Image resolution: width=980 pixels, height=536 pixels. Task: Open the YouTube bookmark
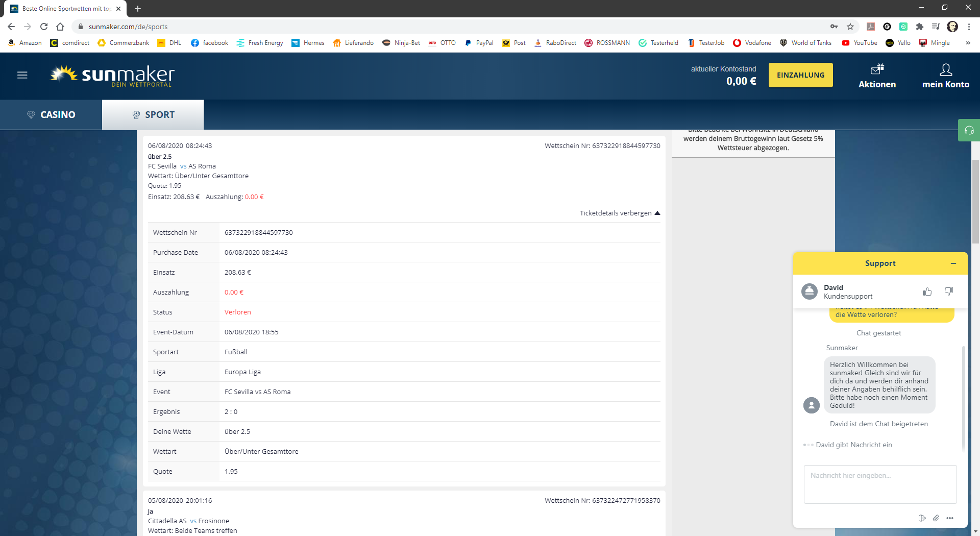coord(860,43)
